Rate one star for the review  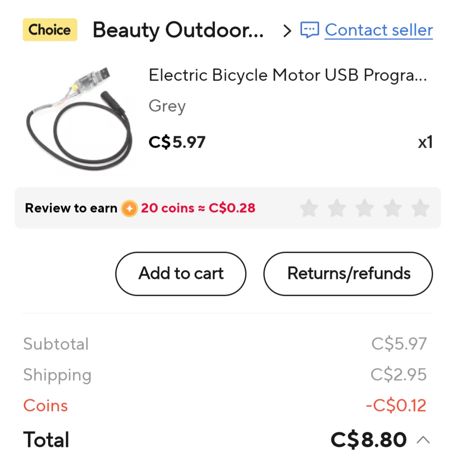tap(309, 208)
